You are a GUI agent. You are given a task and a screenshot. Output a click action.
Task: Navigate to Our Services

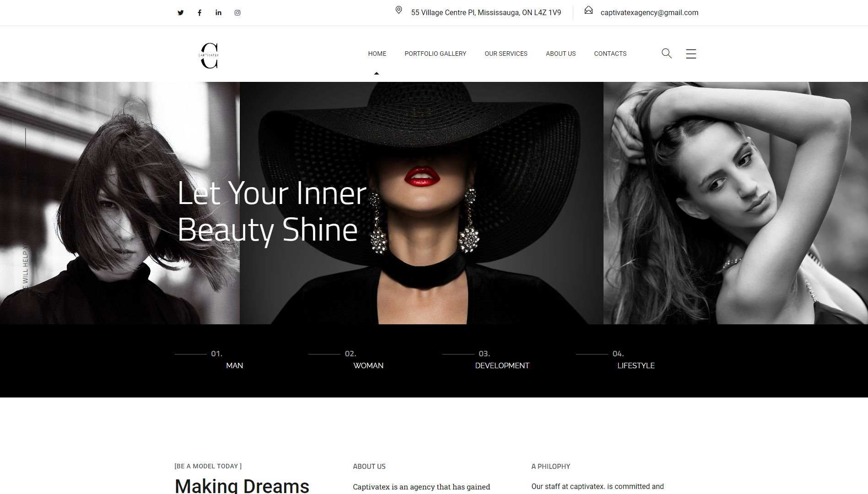pos(506,54)
